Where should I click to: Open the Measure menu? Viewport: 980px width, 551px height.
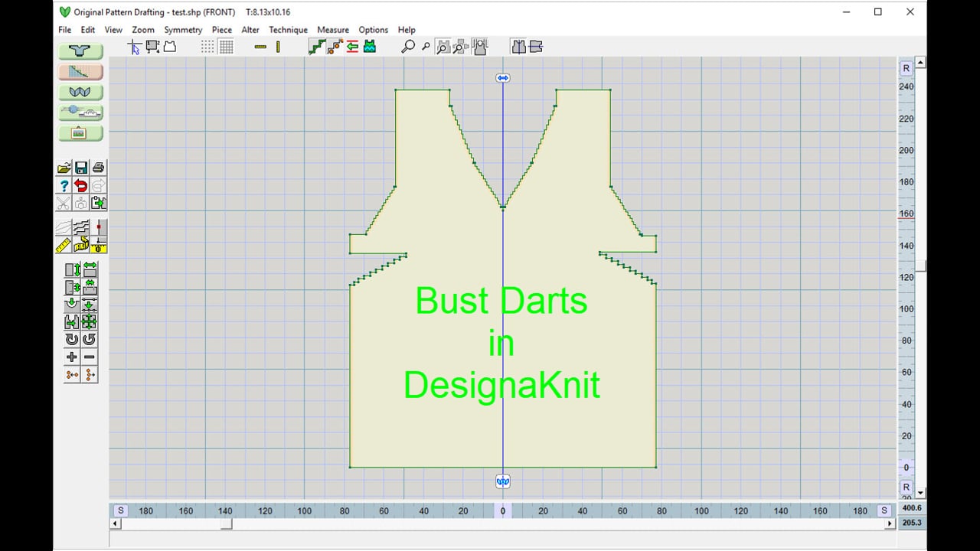coord(333,30)
